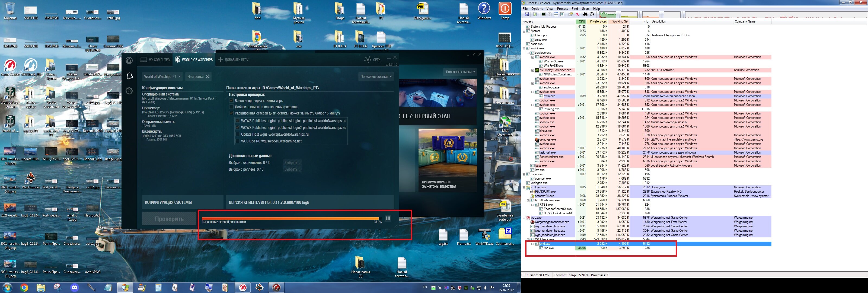868x293 pixels.
Task: Click the orange diagnostics progress bar
Action: click(x=290, y=218)
